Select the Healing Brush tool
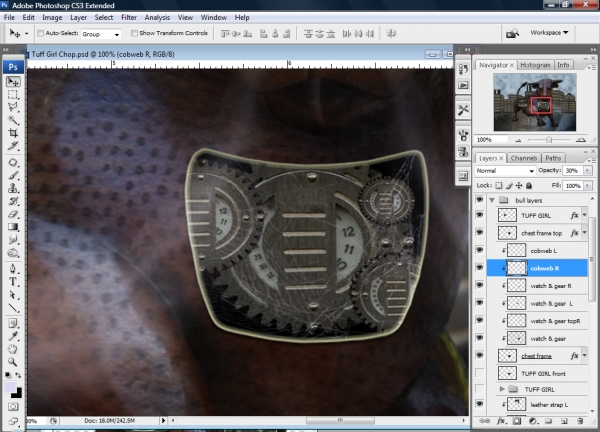This screenshot has height=432, width=600. point(13,162)
